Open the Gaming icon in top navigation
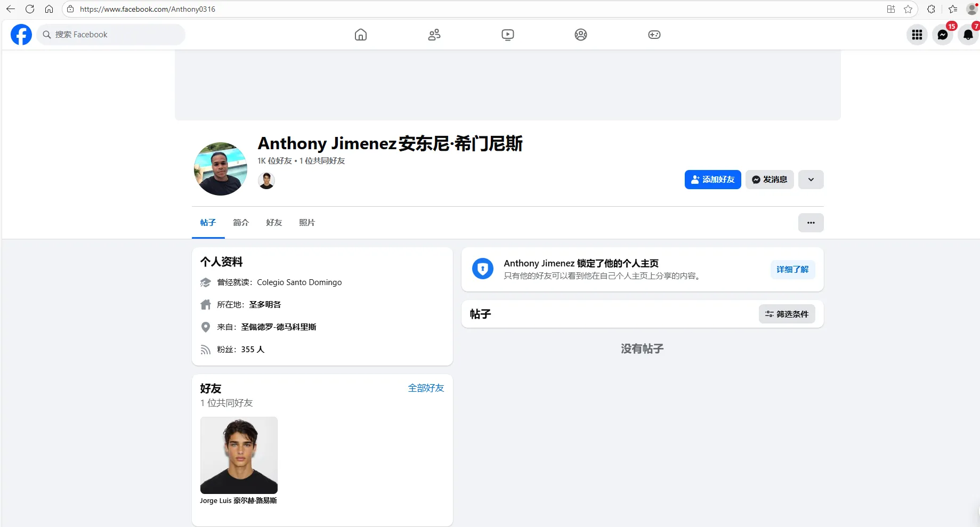Screen dimensions: 980x527 point(653,34)
